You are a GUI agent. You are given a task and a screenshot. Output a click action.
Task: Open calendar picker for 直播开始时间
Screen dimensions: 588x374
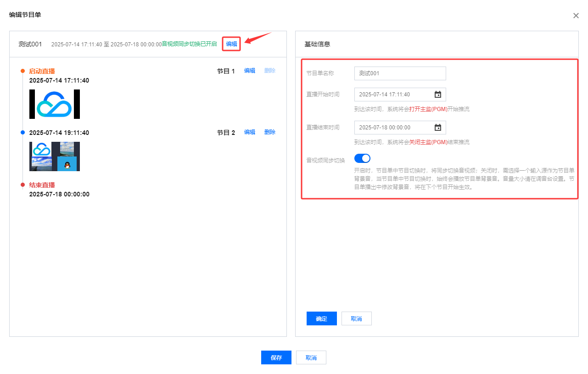click(x=438, y=95)
